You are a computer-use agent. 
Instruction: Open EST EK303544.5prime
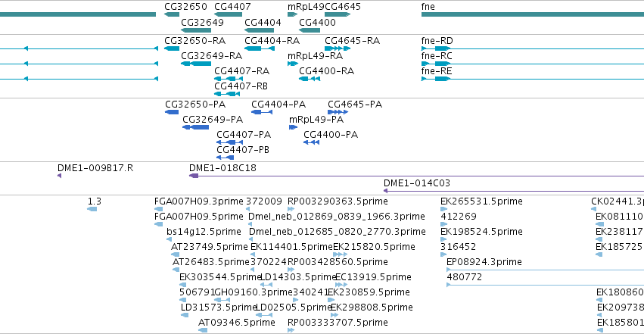pos(220,277)
